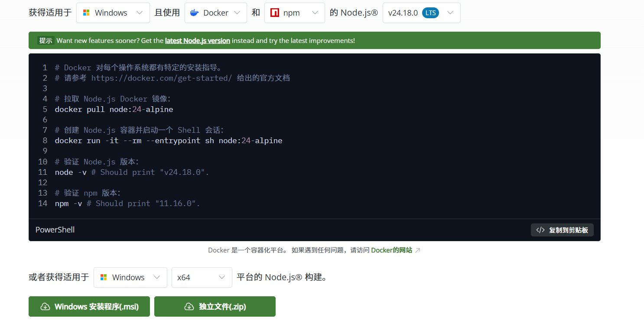Click the '获得适用于' label before the dropdowns
The image size is (644, 321).
[50, 13]
